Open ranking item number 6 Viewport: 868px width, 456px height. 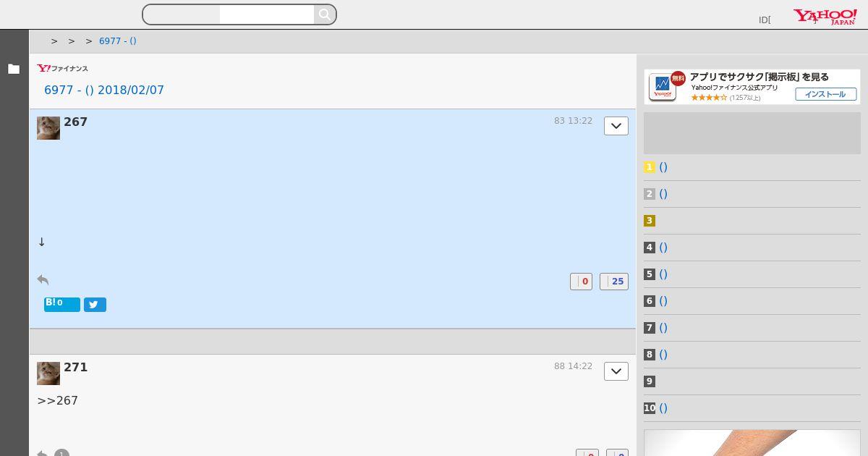pyautogui.click(x=663, y=301)
